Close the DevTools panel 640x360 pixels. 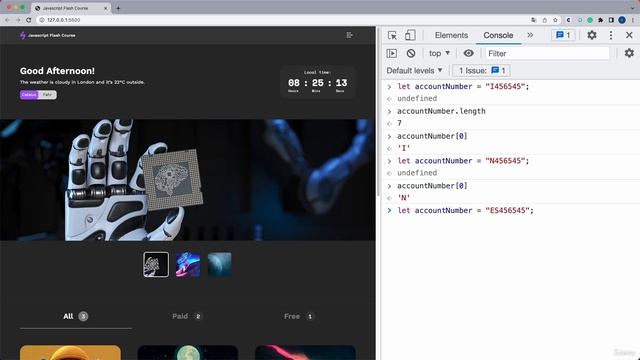point(629,35)
